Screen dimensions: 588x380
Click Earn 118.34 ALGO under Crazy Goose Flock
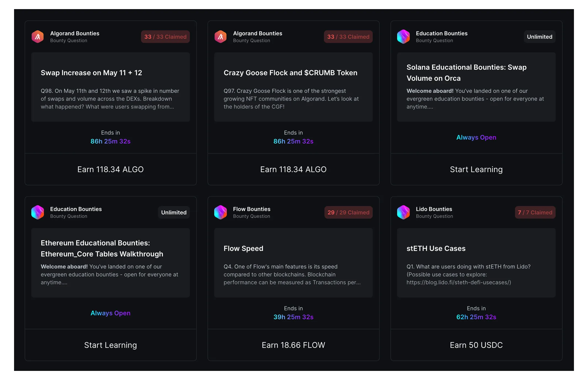(293, 169)
